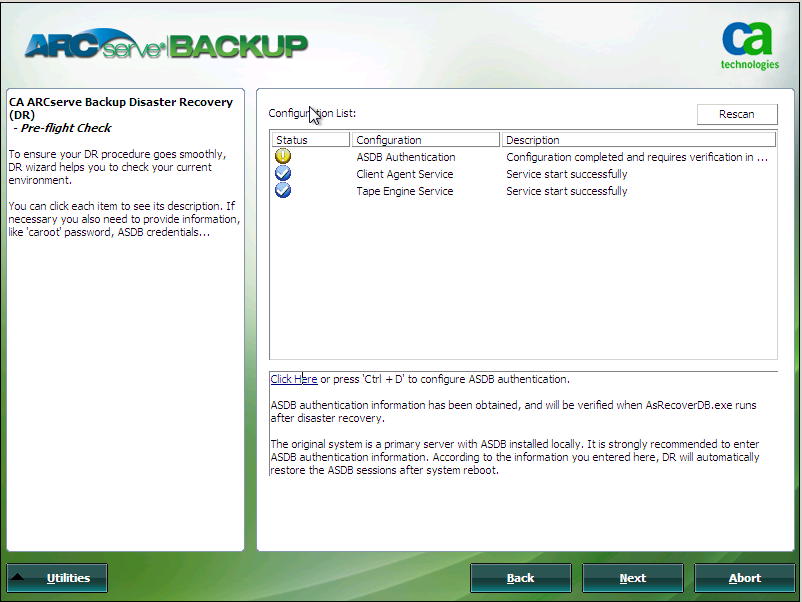Select the Tape Engine Service row
The width and height of the screenshot is (802, 602).
(523, 191)
